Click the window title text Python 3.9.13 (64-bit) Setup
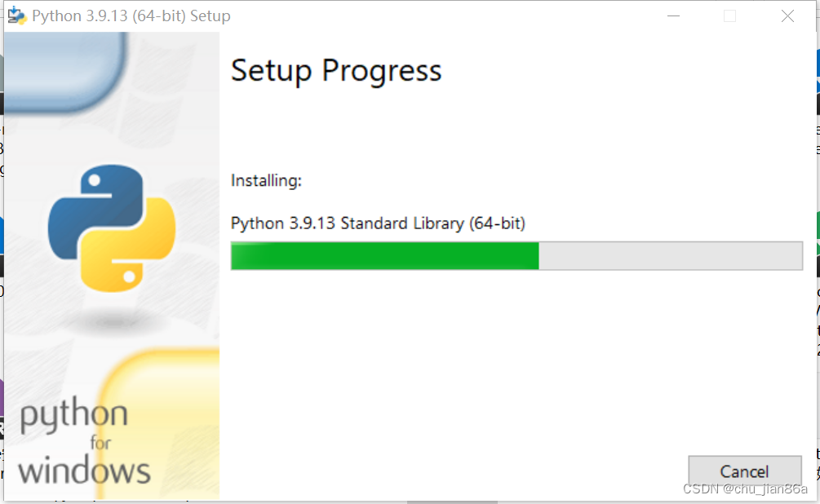 click(131, 16)
